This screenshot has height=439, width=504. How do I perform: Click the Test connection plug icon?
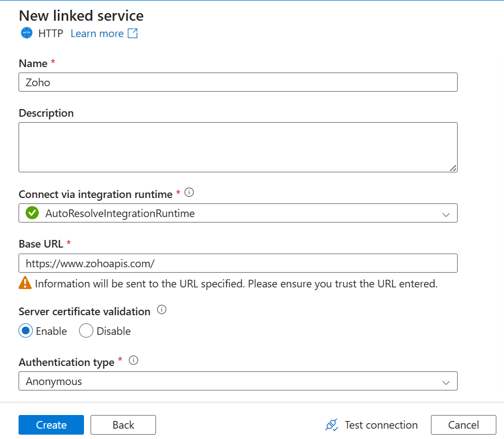(331, 425)
